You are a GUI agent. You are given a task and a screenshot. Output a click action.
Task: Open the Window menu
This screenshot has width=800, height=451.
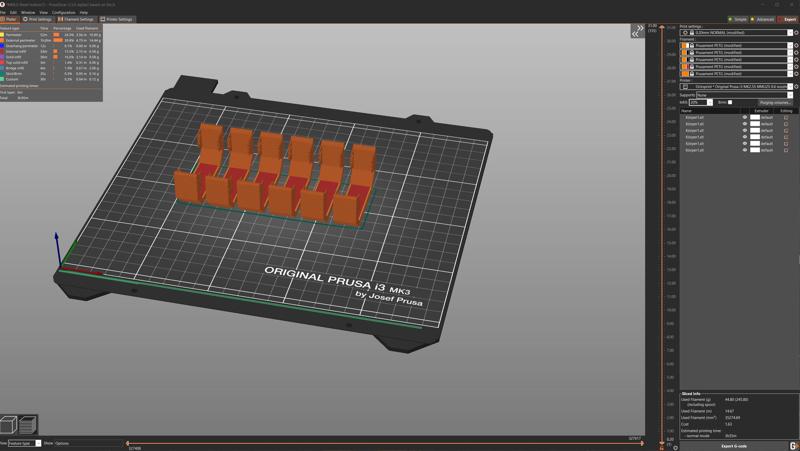28,12
